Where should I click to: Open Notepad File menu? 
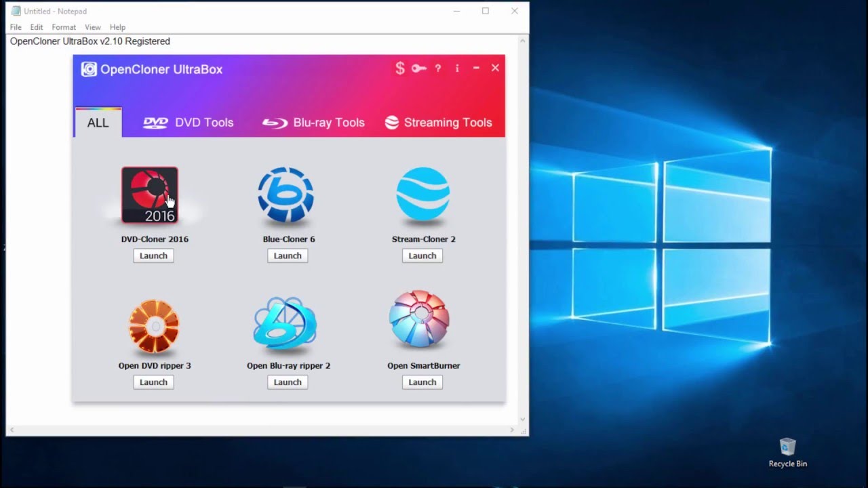pyautogui.click(x=16, y=27)
